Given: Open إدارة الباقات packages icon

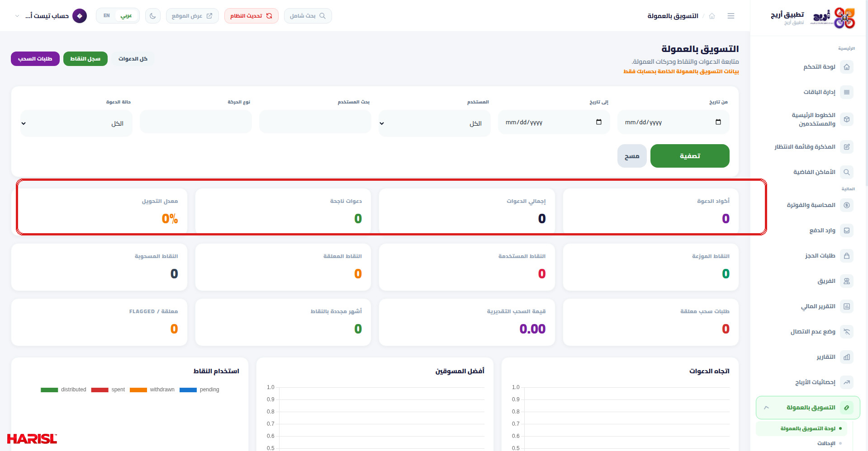Looking at the screenshot, I should (847, 92).
